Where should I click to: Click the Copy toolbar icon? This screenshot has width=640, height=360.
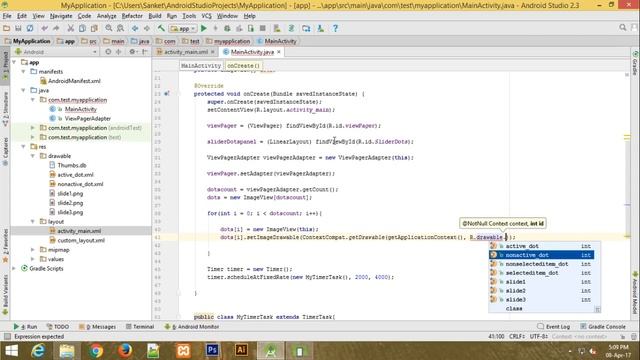[82, 28]
